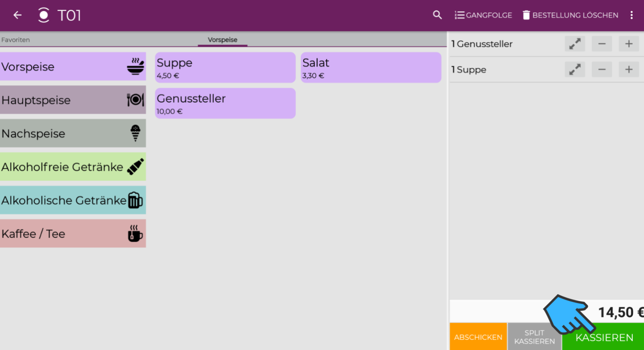The width and height of the screenshot is (644, 350).
Task: Click the soup bowl icon on Vorspeise category
Action: (135, 66)
